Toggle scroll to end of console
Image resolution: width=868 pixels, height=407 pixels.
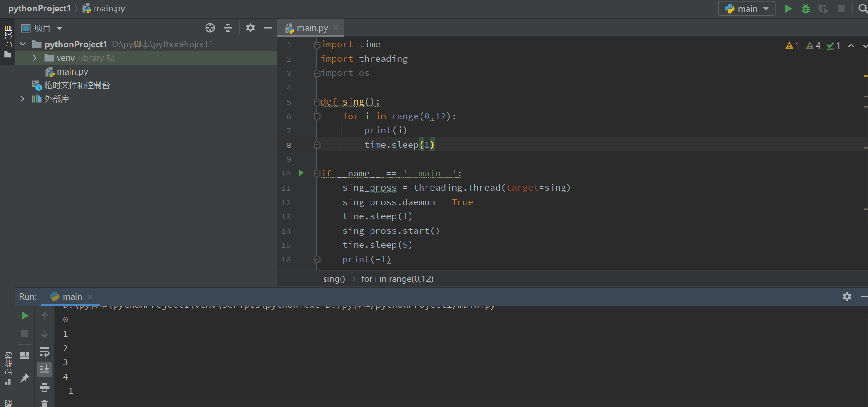tap(45, 369)
